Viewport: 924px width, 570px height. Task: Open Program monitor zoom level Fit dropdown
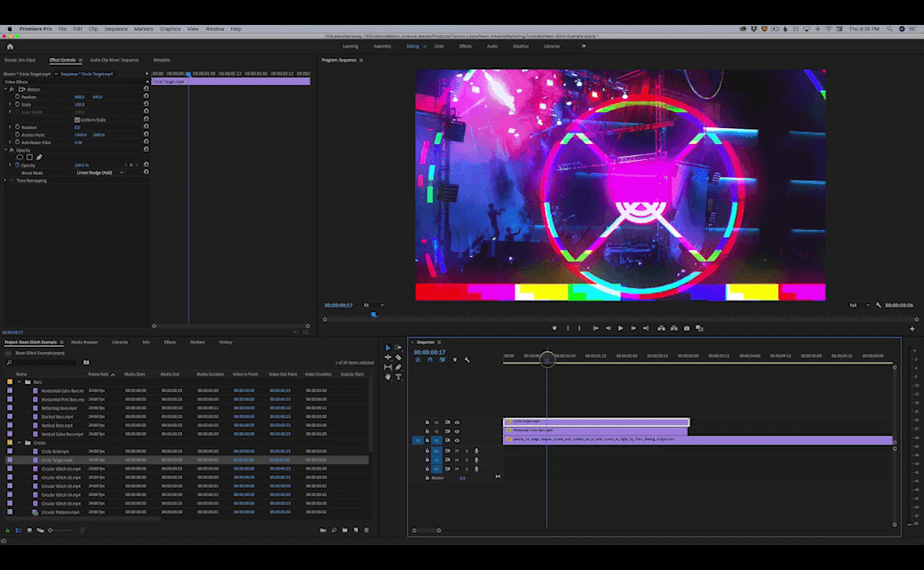coord(374,305)
